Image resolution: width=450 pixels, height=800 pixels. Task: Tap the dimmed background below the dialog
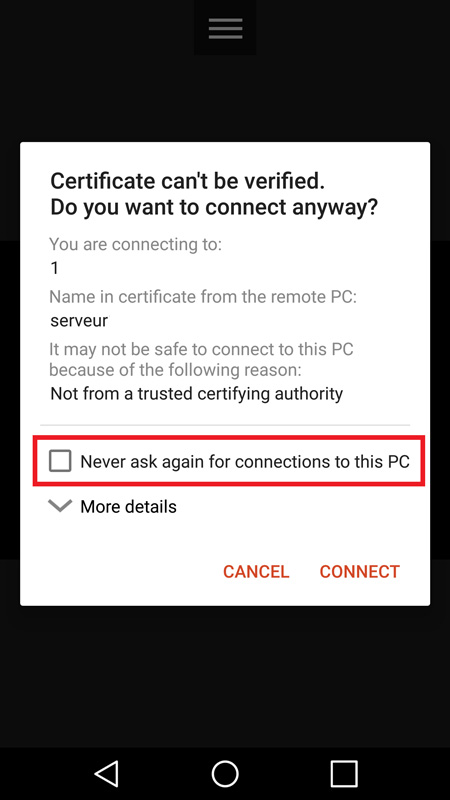[225, 673]
